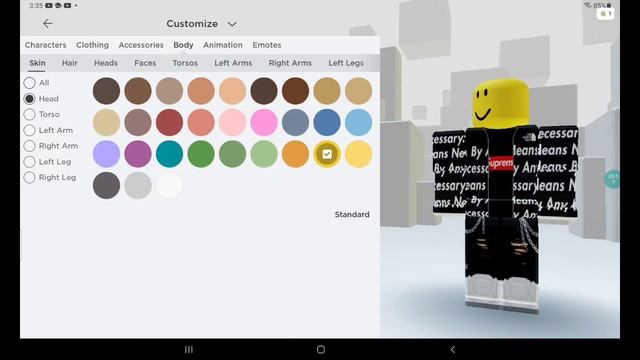
Task: Click the Customize title text
Action: coord(192,24)
